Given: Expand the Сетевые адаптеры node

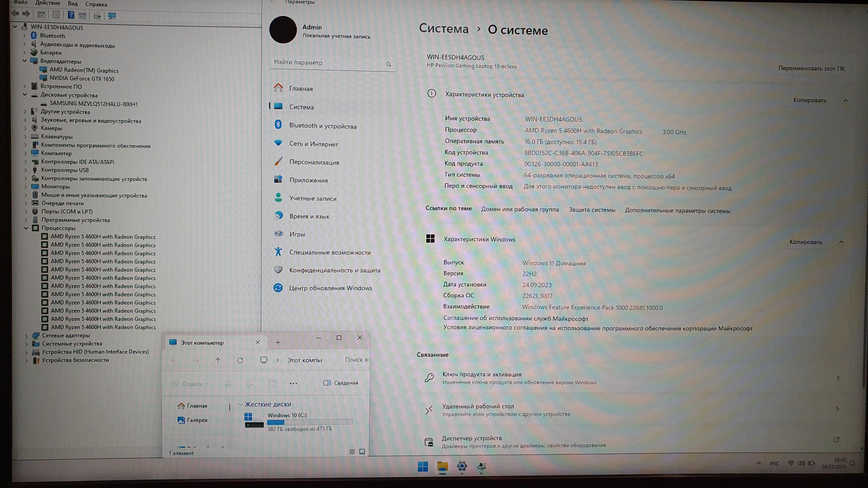Looking at the screenshot, I should point(26,335).
